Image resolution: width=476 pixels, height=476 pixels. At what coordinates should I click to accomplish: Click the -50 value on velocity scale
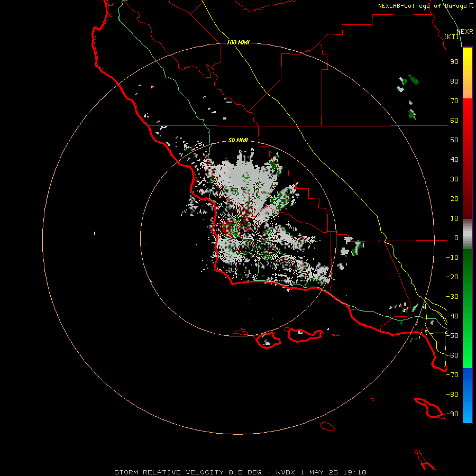pos(452,336)
